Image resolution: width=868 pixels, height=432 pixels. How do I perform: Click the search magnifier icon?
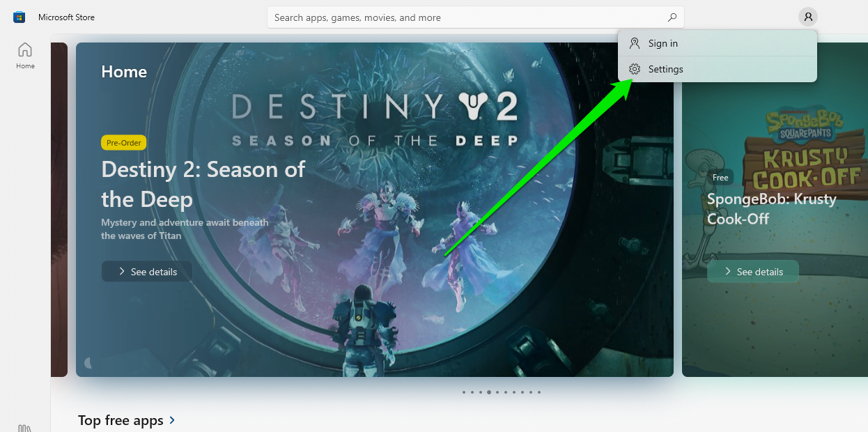pos(672,17)
